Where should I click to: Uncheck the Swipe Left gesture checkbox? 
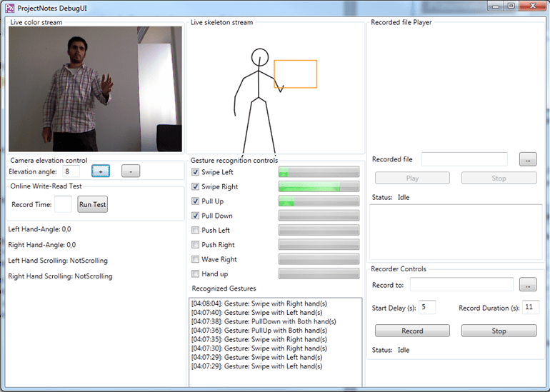[196, 172]
